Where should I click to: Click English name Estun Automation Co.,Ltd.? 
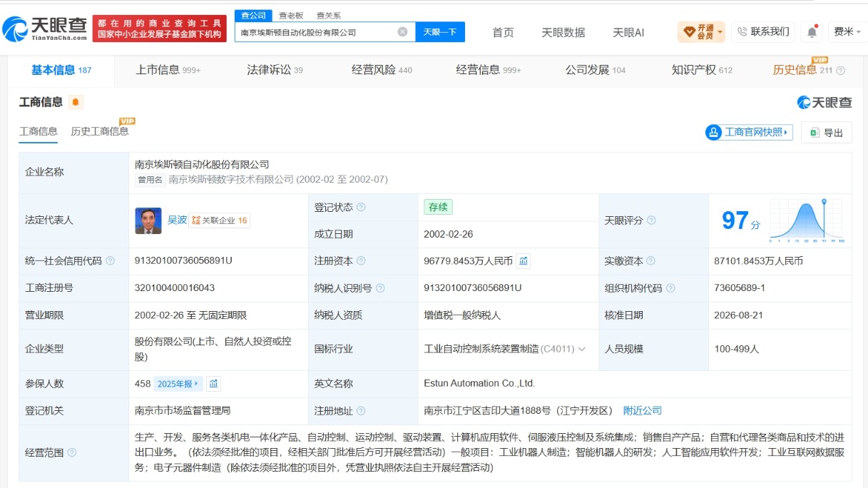(479, 384)
